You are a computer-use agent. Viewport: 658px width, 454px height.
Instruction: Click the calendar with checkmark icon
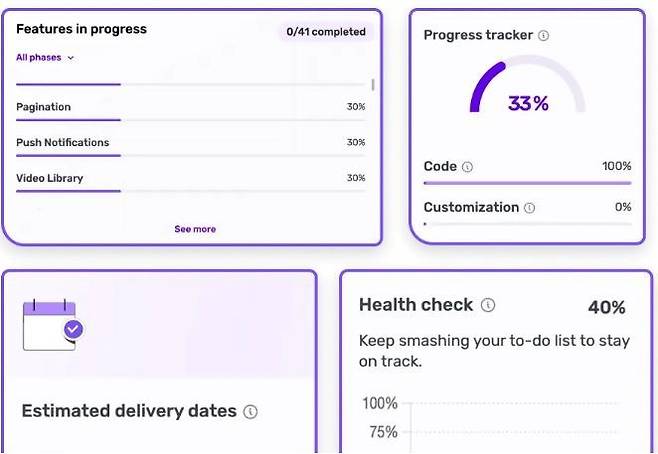(x=52, y=324)
